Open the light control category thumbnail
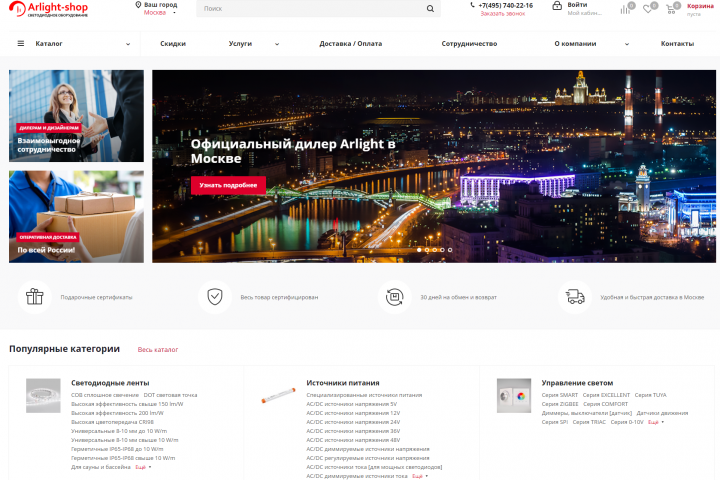The height and width of the screenshot is (480, 720). coord(514,395)
